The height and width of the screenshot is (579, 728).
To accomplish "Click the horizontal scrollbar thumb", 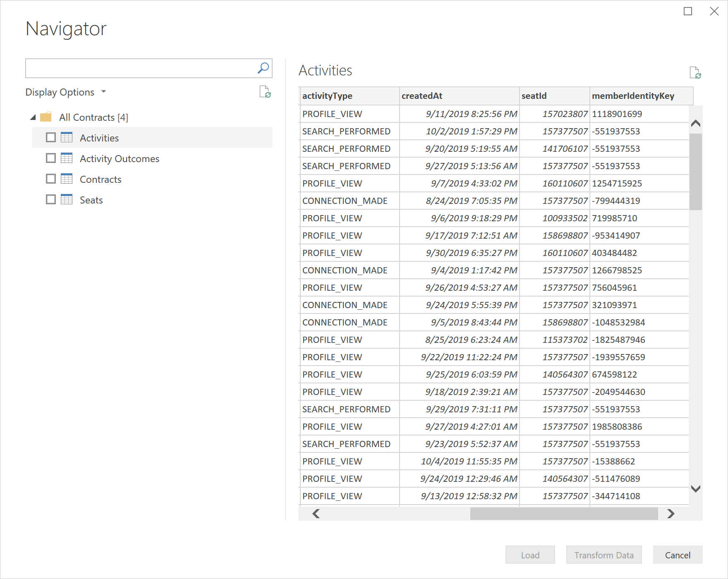I will pyautogui.click(x=563, y=514).
